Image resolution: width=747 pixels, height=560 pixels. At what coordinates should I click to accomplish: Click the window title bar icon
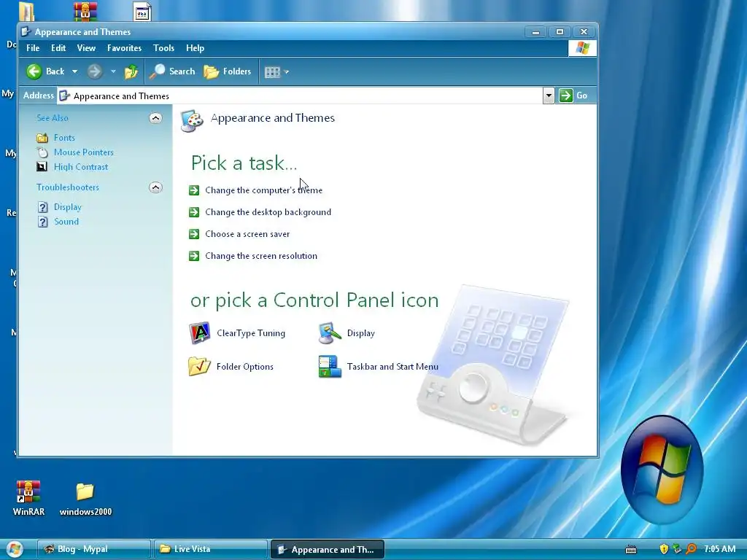(27, 32)
